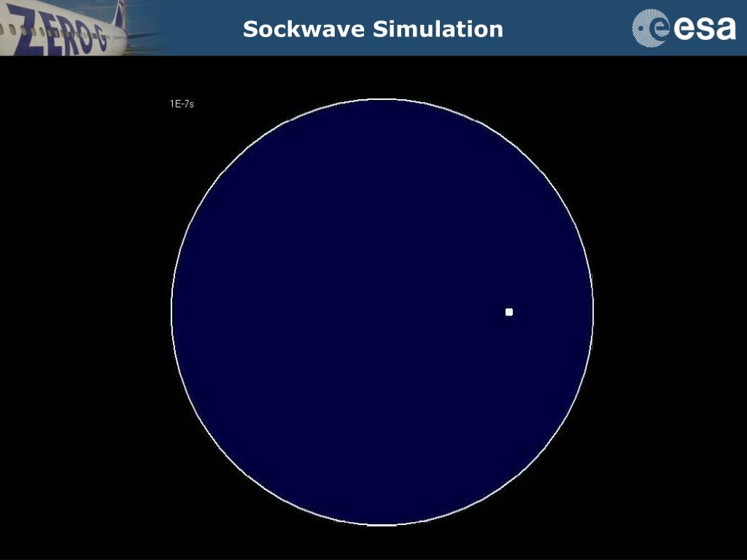Click the large dark blue simulation circle

[x=382, y=312]
